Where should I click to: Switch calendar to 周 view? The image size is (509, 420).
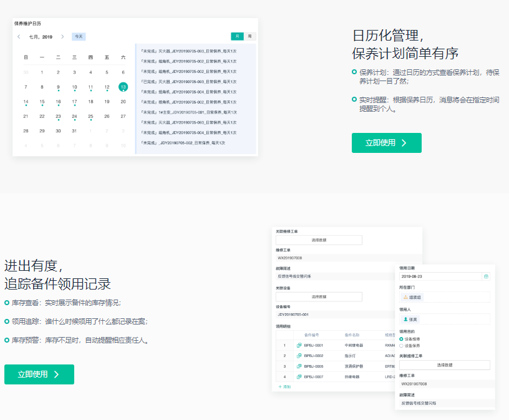250,36
